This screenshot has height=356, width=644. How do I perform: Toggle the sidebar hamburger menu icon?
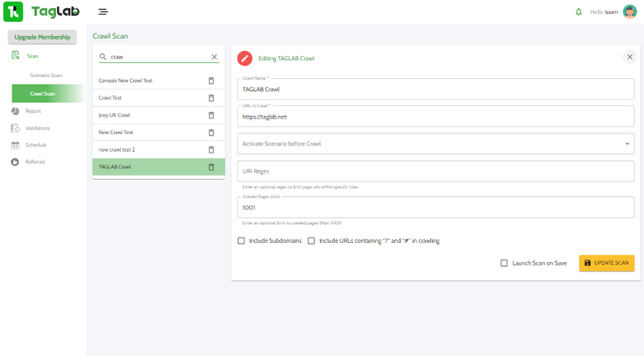click(103, 12)
